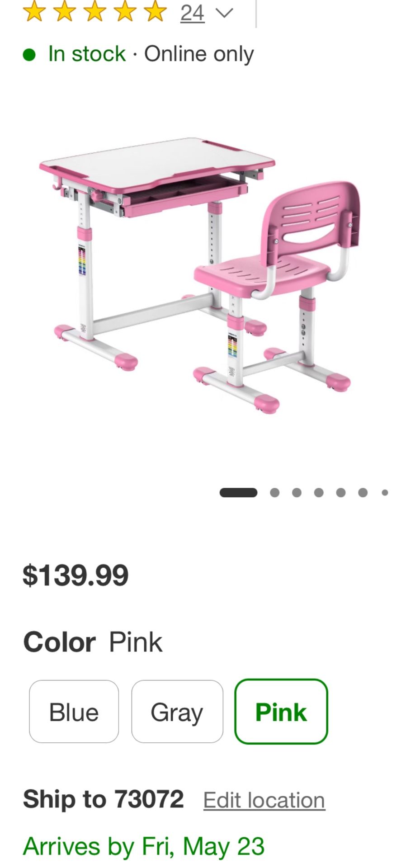This screenshot has height=868, width=401.
Task: Click the green in-stock status dot
Action: click(29, 55)
